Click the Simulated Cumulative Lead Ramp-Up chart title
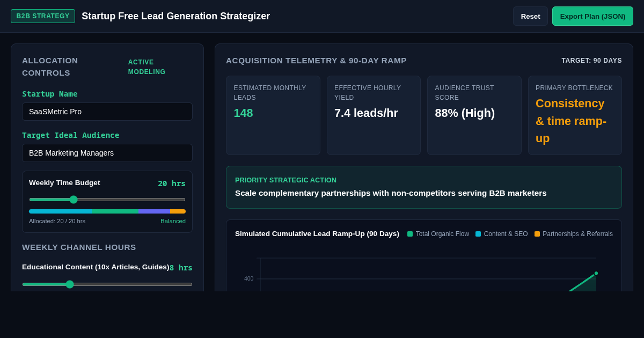 coord(317,234)
